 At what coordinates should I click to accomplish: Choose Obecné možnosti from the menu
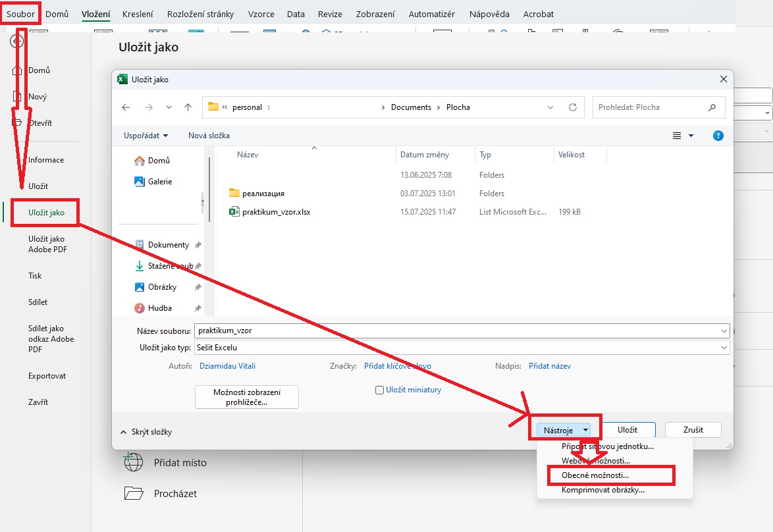[x=595, y=475]
